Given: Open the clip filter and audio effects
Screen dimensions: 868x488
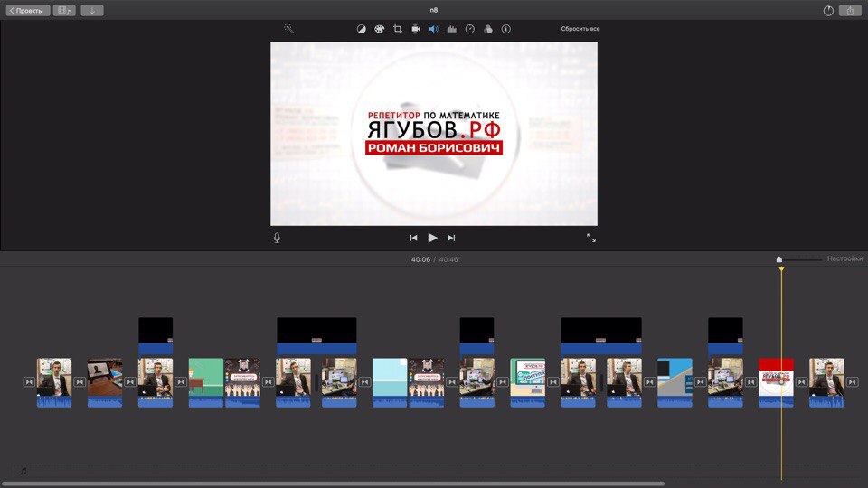Looking at the screenshot, I should [487, 29].
